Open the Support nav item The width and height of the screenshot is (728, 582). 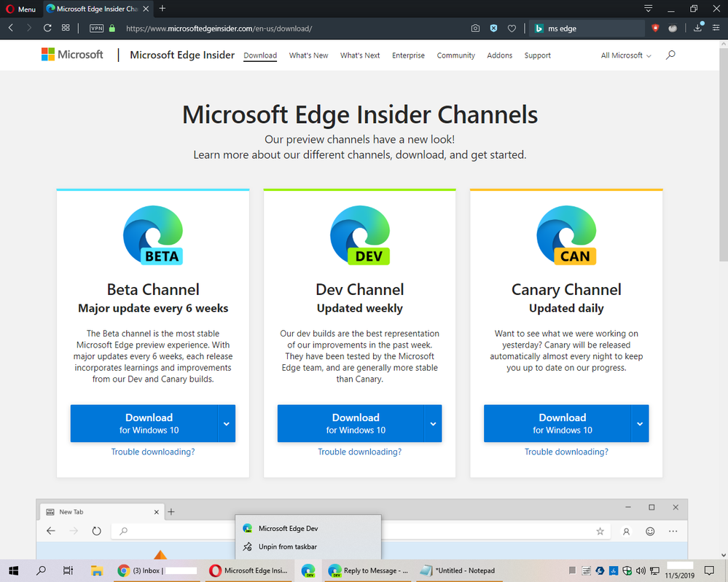[537, 55]
